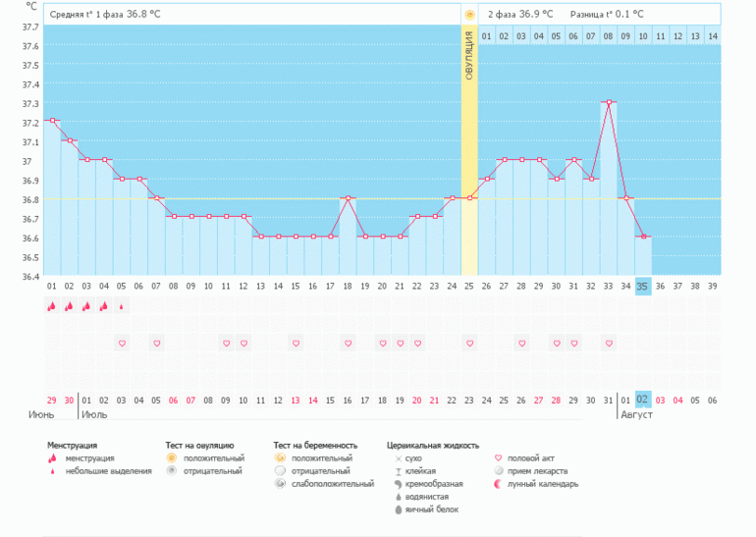This screenshot has width=756, height=537.
Task: Click the small discharge icon on cycle day 05
Action: 122,306
